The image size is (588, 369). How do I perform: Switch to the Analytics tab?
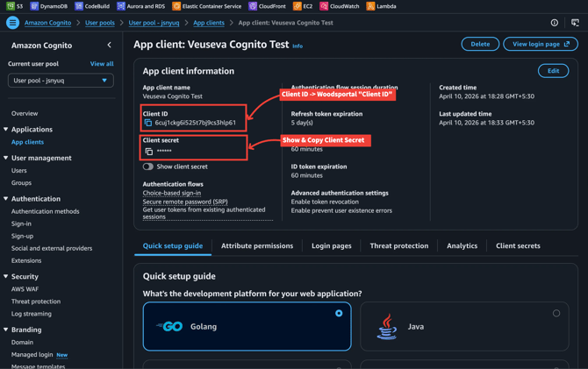pyautogui.click(x=462, y=246)
